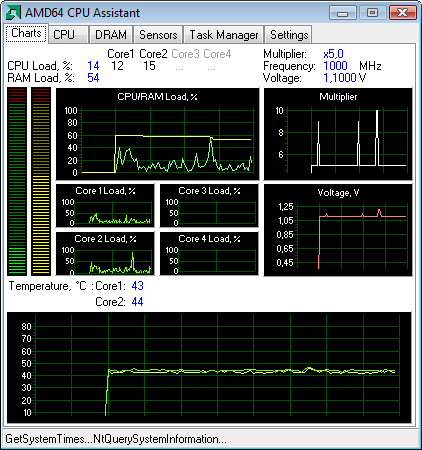Click the Frequency value 1000
Screen dimensions: 422x450
pos(335,66)
